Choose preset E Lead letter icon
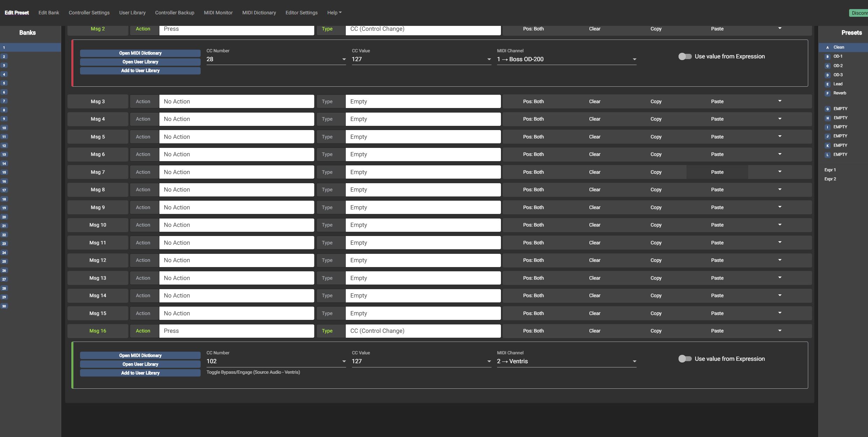 coord(827,84)
